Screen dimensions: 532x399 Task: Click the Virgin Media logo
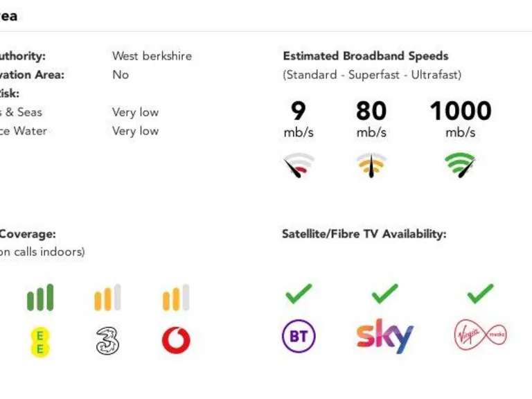tap(480, 336)
